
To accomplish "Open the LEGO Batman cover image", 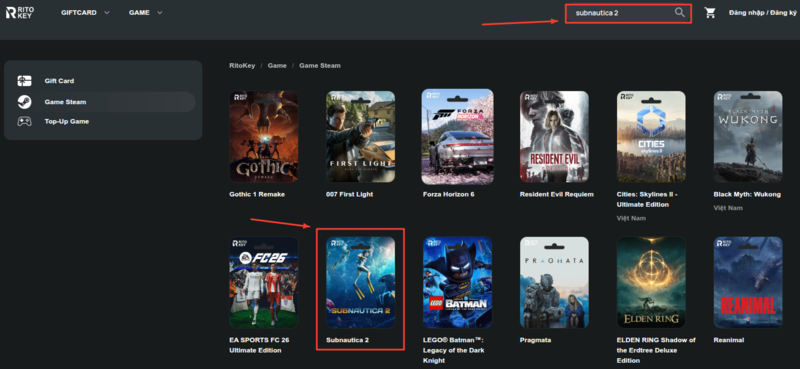I will pos(457,282).
